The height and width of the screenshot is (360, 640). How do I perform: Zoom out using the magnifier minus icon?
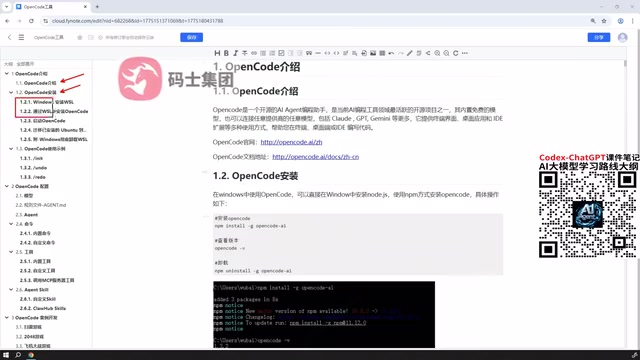tap(447, 53)
